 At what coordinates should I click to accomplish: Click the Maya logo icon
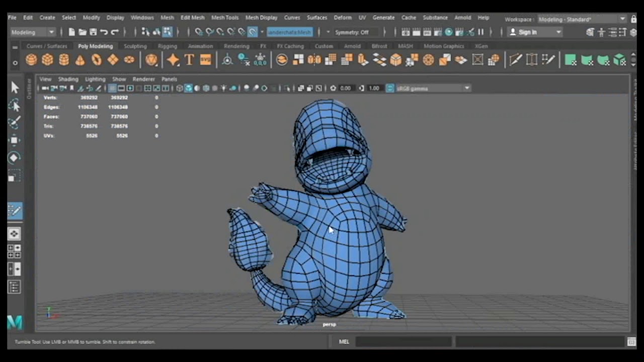pyautogui.click(x=15, y=322)
